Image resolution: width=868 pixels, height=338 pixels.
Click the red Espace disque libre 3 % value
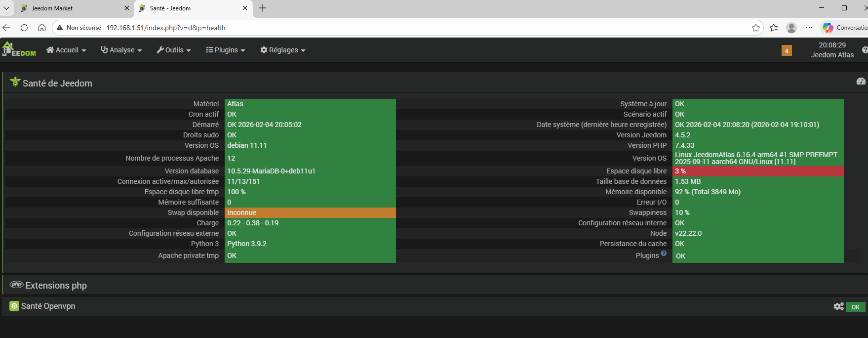pyautogui.click(x=758, y=171)
